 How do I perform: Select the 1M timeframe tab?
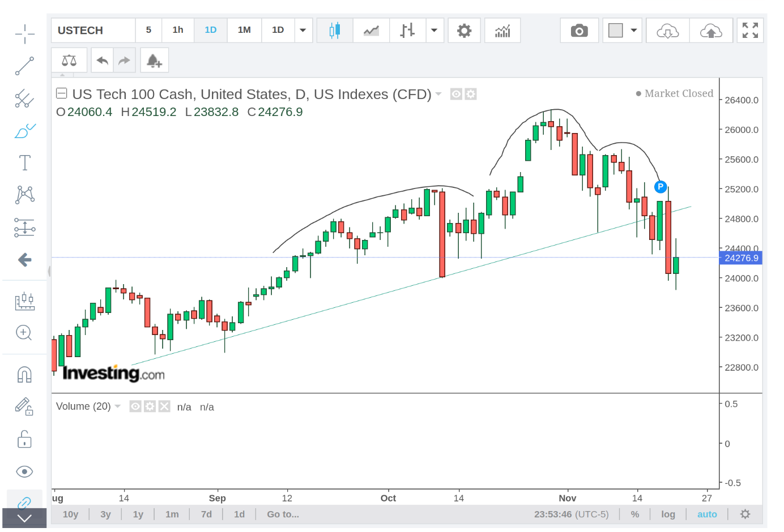pyautogui.click(x=244, y=30)
